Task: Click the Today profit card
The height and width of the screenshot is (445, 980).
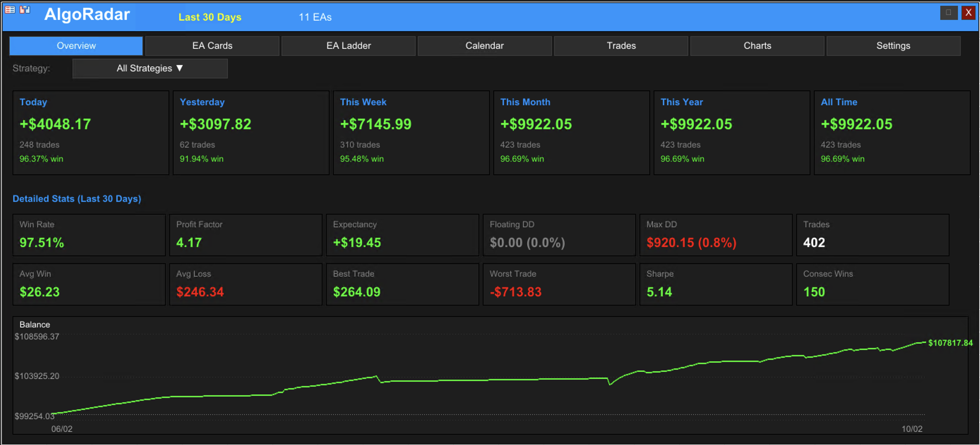Action: click(x=90, y=132)
